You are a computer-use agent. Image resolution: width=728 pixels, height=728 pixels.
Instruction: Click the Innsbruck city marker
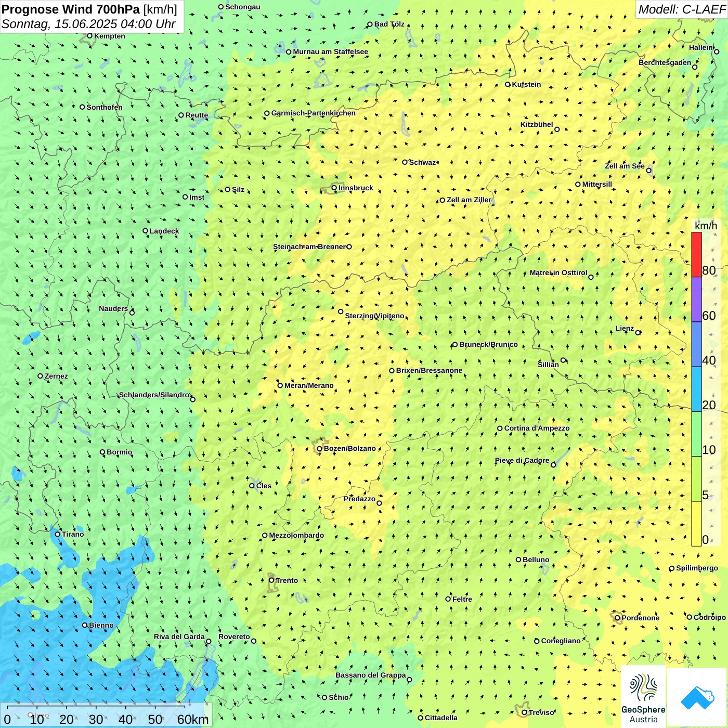(x=334, y=188)
